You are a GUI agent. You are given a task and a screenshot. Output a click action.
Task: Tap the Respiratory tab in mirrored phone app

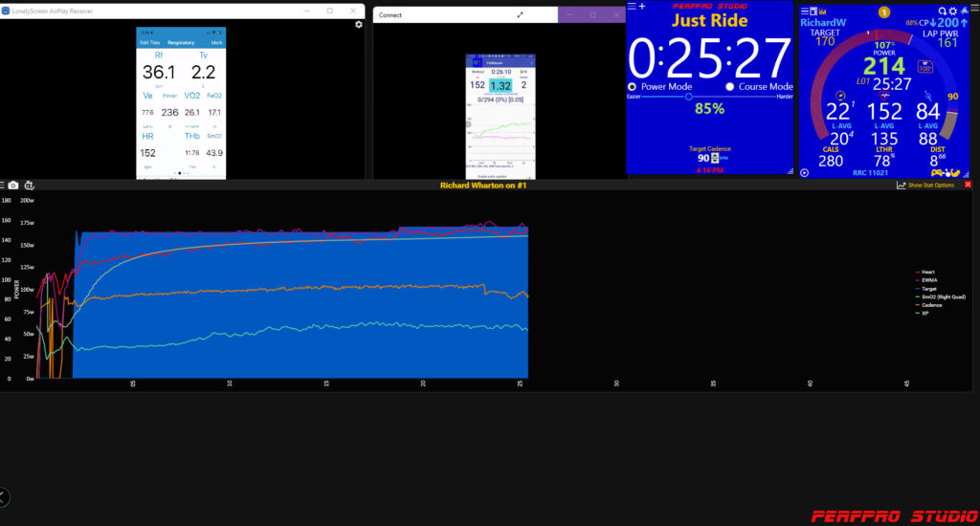tap(181, 42)
